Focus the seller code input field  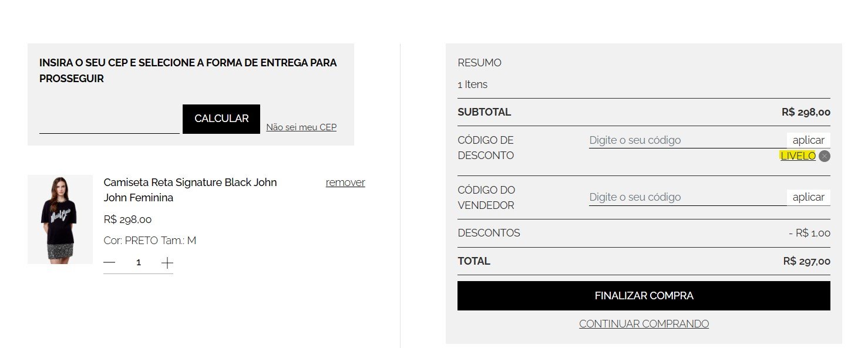click(688, 197)
